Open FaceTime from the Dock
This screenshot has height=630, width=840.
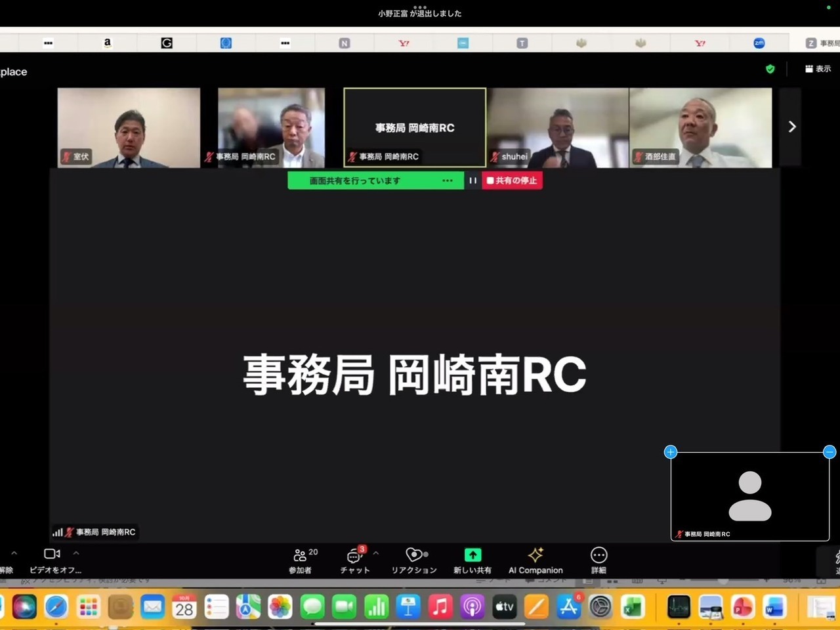(x=344, y=607)
